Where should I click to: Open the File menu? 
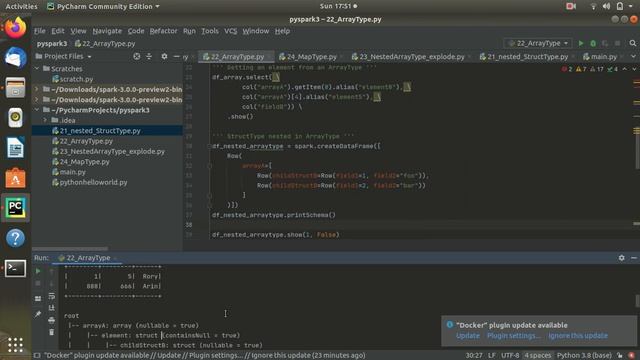click(x=40, y=31)
